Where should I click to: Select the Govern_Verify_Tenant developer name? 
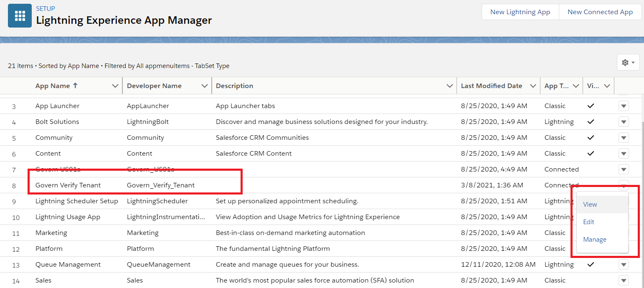(x=161, y=185)
